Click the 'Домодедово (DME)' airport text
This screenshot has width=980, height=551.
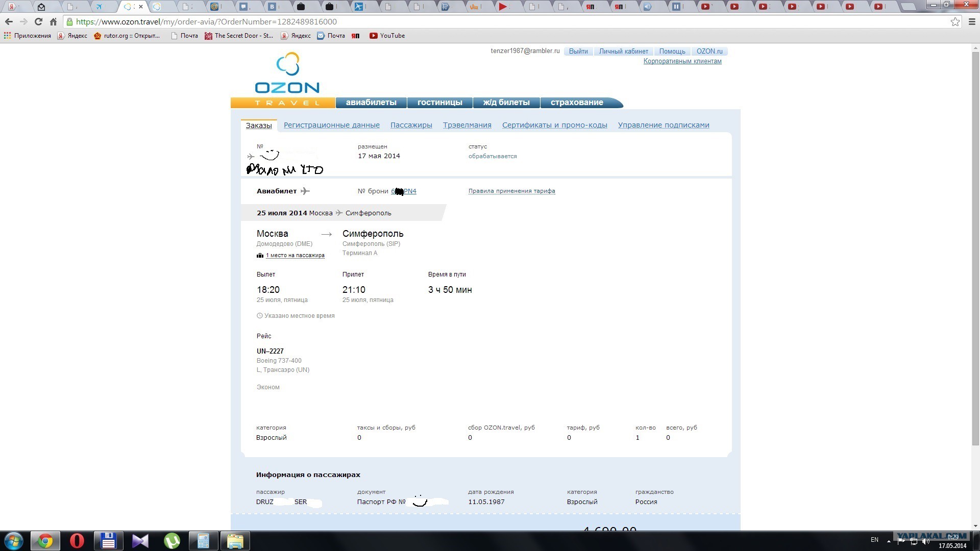coord(284,244)
